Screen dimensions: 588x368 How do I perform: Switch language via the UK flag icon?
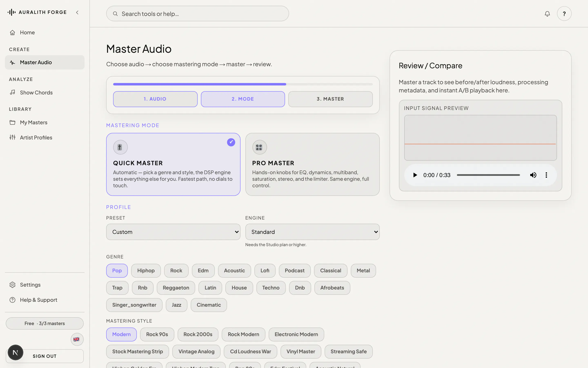77,339
